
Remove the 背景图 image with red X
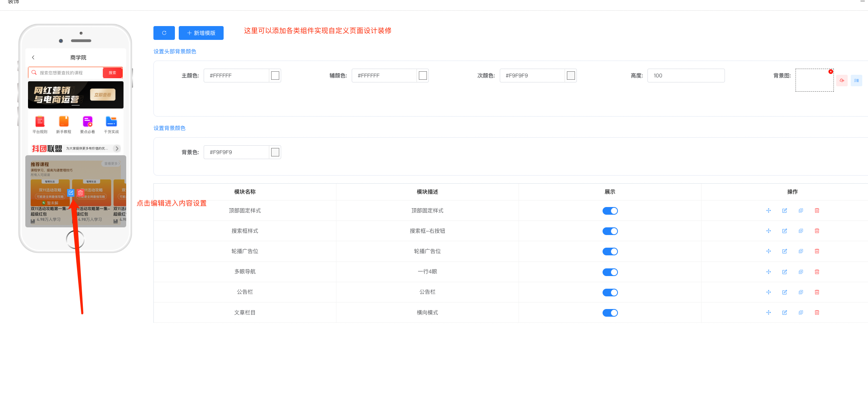831,72
